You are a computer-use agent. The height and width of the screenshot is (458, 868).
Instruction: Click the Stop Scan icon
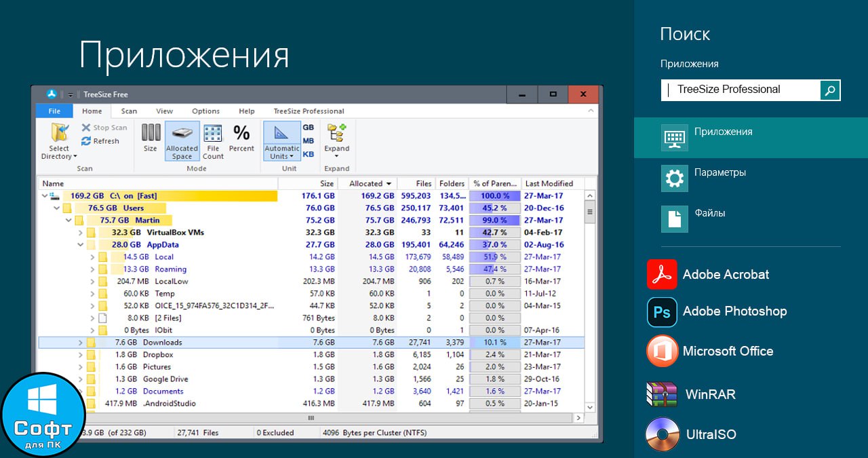point(86,128)
